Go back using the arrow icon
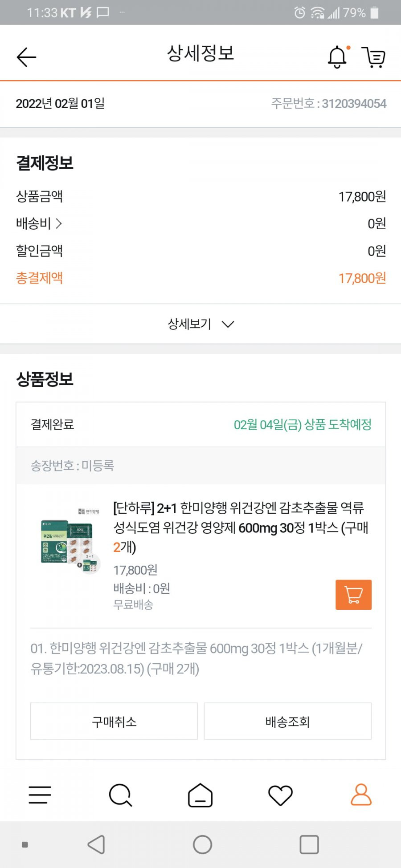The image size is (401, 868). (x=26, y=57)
